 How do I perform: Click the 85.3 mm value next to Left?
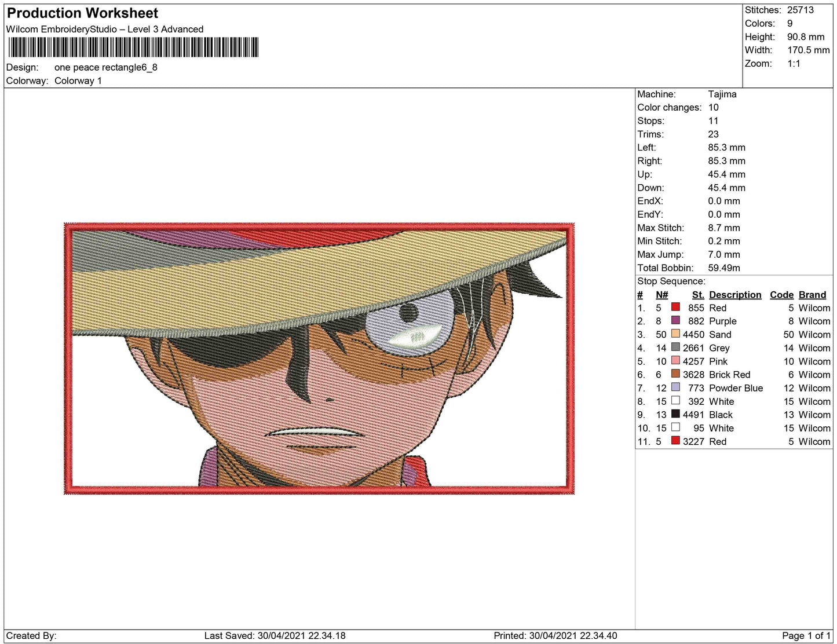tap(727, 147)
